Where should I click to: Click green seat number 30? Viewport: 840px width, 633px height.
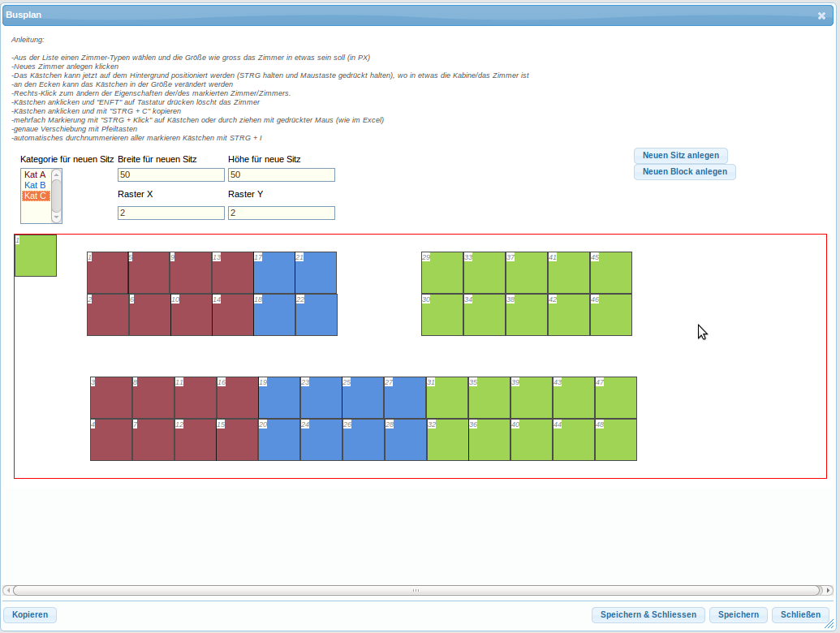(x=442, y=315)
